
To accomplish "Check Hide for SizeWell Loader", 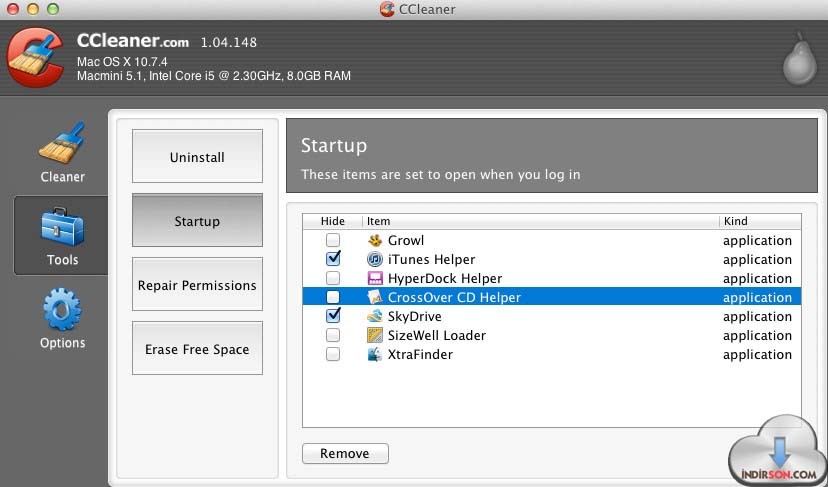I will click(x=333, y=335).
